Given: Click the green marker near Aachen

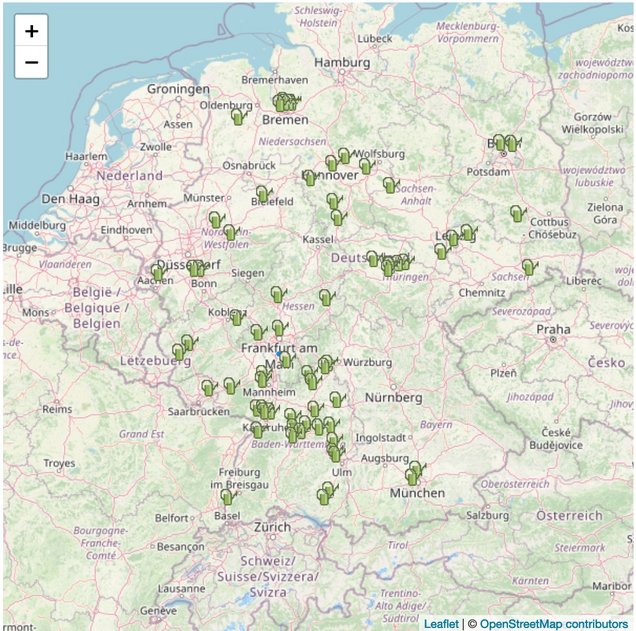Looking at the screenshot, I should [158, 272].
